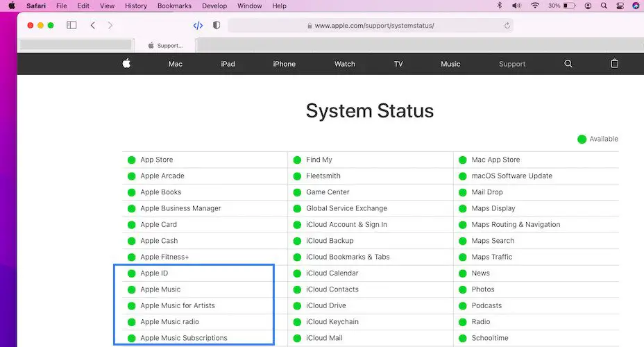Viewport: 644px width, 347px height.
Task: Open search with the magnifying glass icon
Action: 568,64
